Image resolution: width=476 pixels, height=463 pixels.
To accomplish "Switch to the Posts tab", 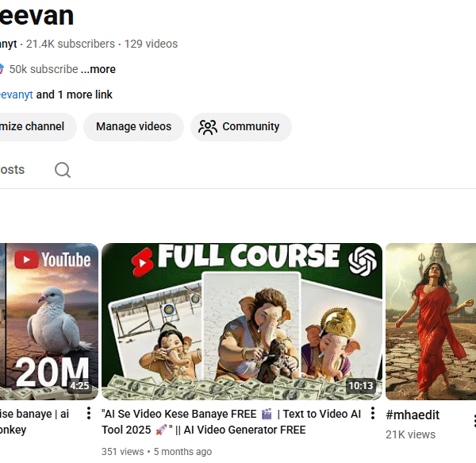I will pyautogui.click(x=12, y=169).
